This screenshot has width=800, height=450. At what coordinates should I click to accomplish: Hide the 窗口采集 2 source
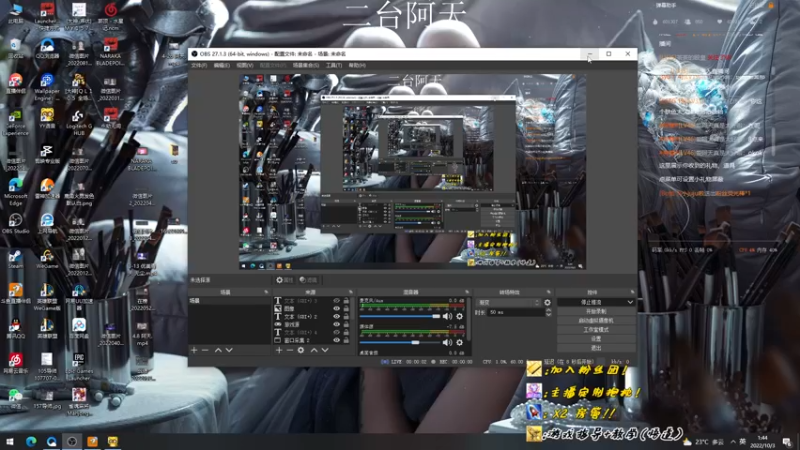click(336, 340)
